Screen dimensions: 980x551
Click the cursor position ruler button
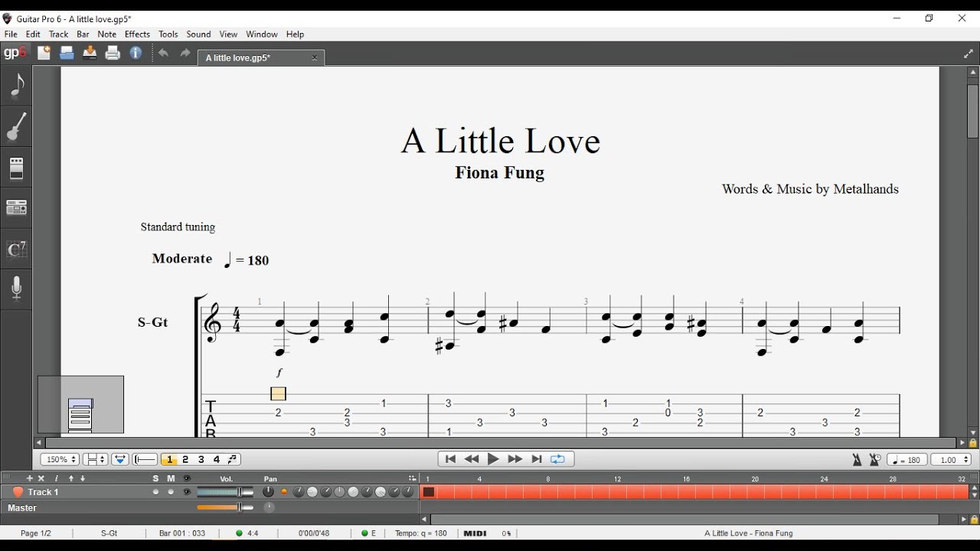(145, 460)
